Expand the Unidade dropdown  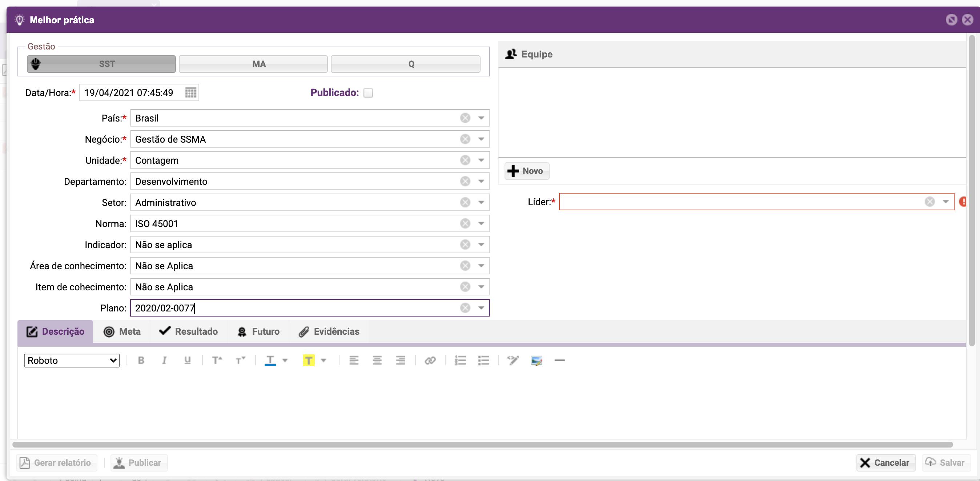[481, 160]
